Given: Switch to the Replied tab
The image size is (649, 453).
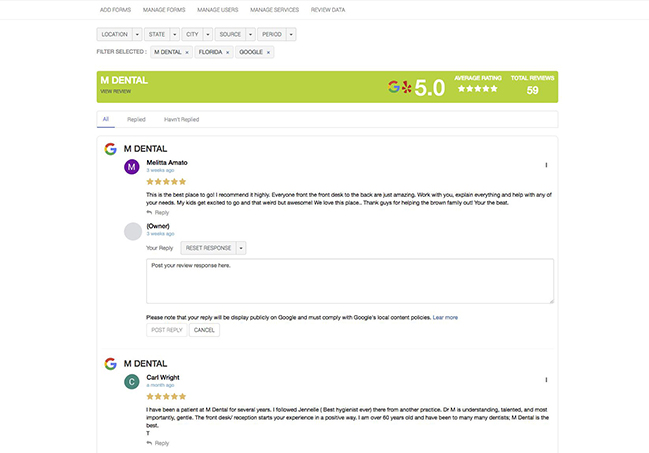Looking at the screenshot, I should point(136,119).
